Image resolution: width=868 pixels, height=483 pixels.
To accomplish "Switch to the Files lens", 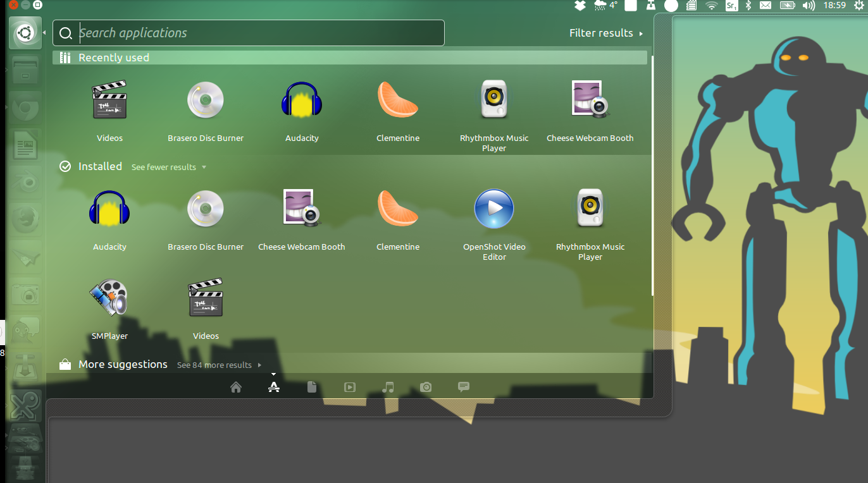I will coord(312,387).
